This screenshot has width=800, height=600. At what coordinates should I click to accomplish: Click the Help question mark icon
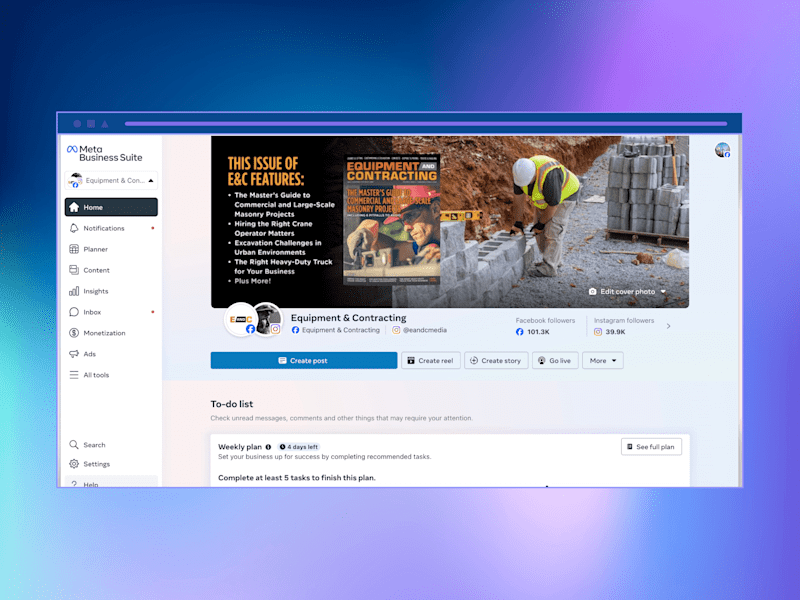(74, 484)
